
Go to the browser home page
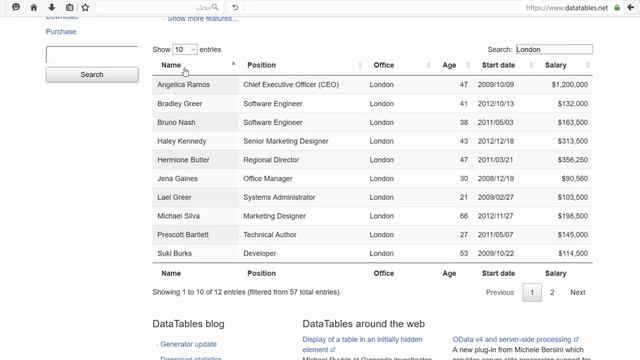[x=34, y=7]
